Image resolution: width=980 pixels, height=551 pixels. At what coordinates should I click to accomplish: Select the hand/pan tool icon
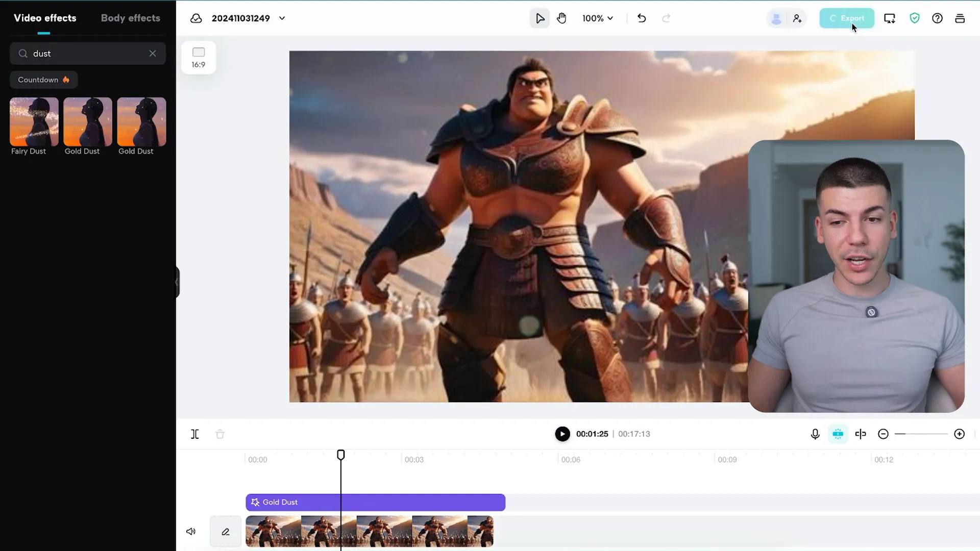[x=561, y=18]
